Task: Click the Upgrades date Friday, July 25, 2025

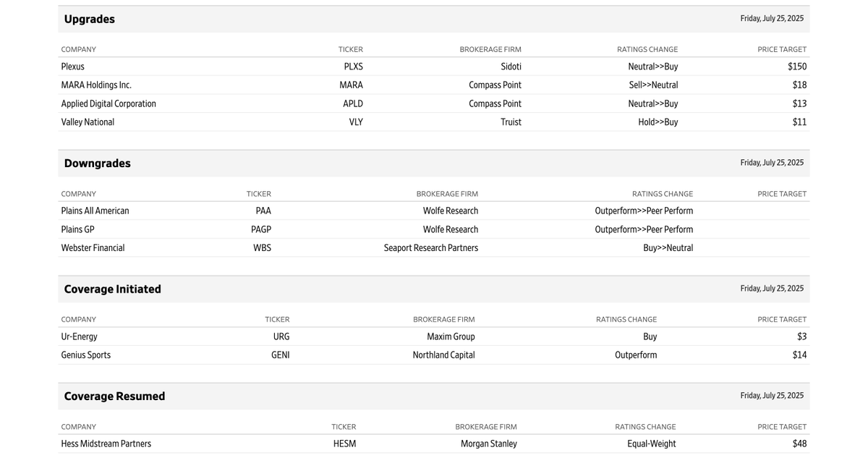Action: click(772, 19)
